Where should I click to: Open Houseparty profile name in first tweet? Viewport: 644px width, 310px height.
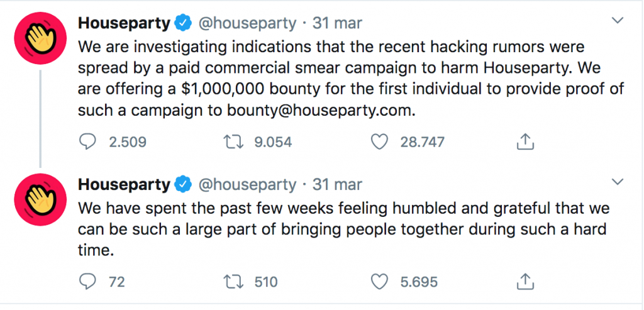pyautogui.click(x=124, y=24)
